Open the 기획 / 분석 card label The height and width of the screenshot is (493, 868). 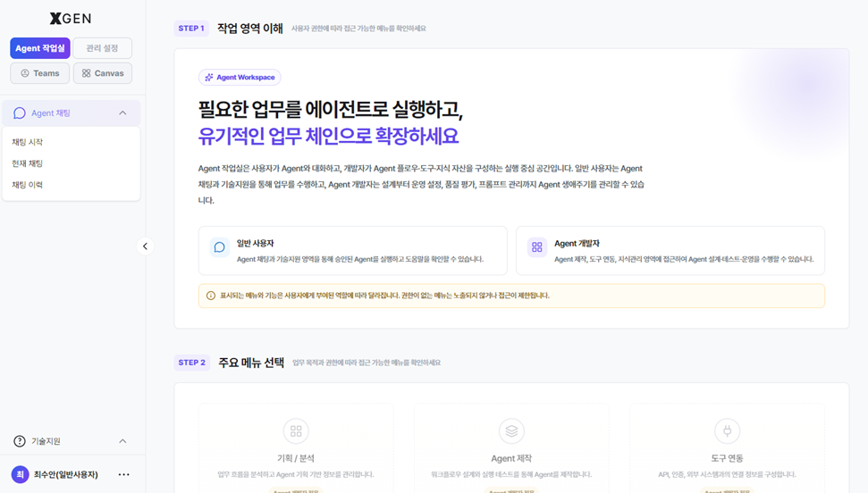[x=296, y=458]
